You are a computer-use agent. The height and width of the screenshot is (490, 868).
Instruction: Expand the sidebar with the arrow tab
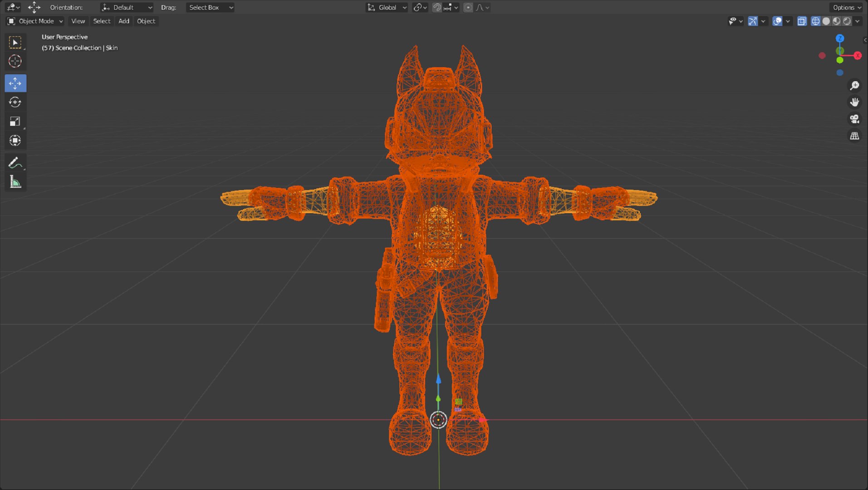tap(865, 40)
